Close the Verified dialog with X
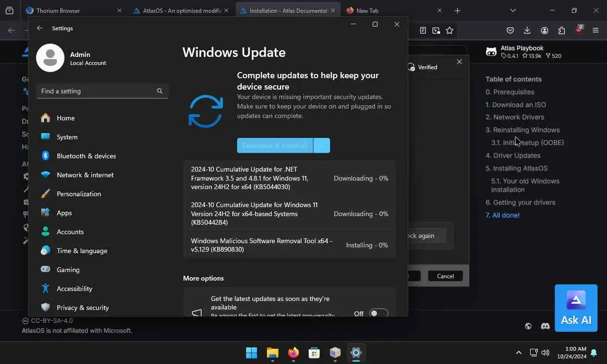The width and height of the screenshot is (607, 364). click(x=459, y=62)
